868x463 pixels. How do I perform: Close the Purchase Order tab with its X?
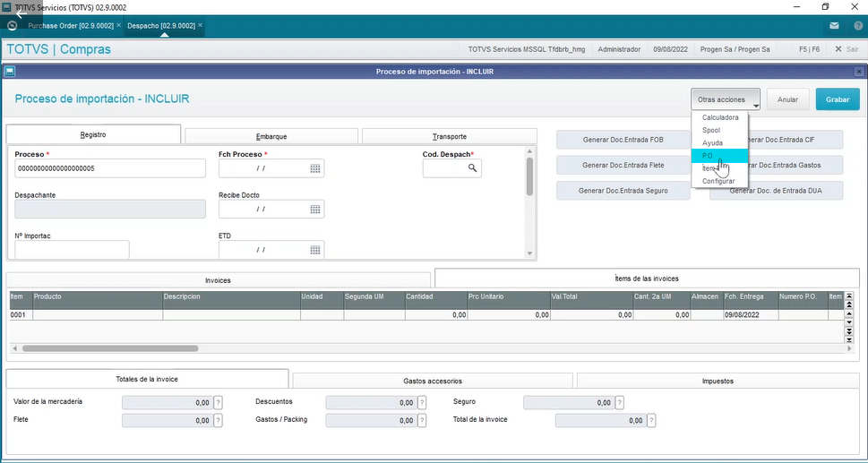tap(118, 25)
